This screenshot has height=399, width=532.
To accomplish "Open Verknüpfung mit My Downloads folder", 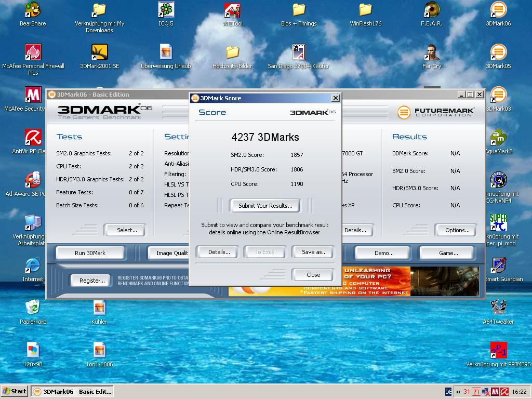I will point(99,9).
